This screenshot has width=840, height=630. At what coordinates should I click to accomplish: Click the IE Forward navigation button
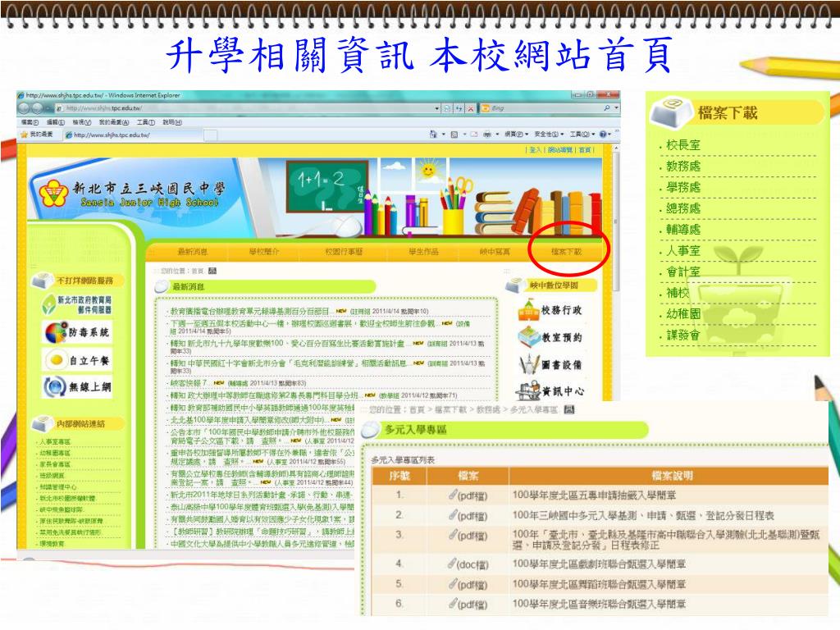click(37, 108)
